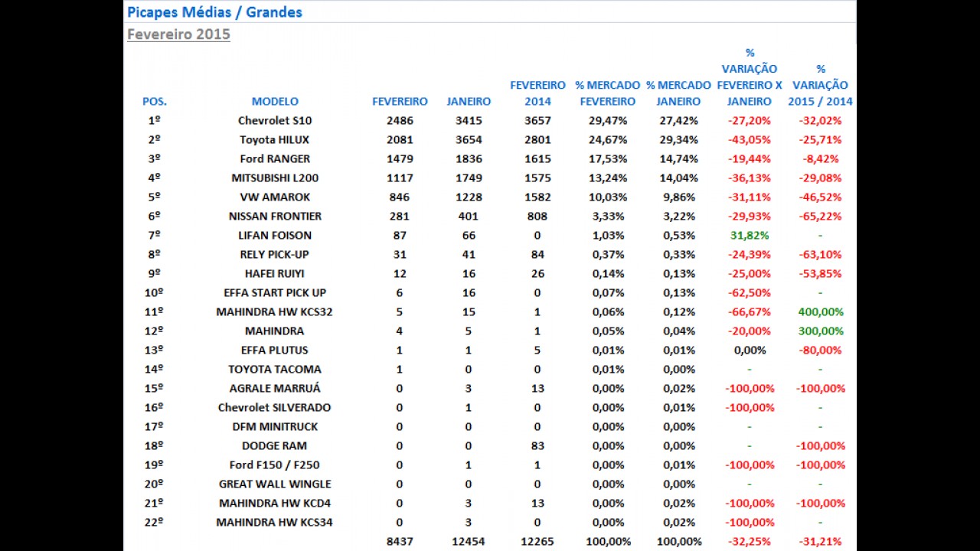The width and height of the screenshot is (980, 551).
Task: Click the '% MERCADO FEVEREIRO' column header
Action: 608,93
